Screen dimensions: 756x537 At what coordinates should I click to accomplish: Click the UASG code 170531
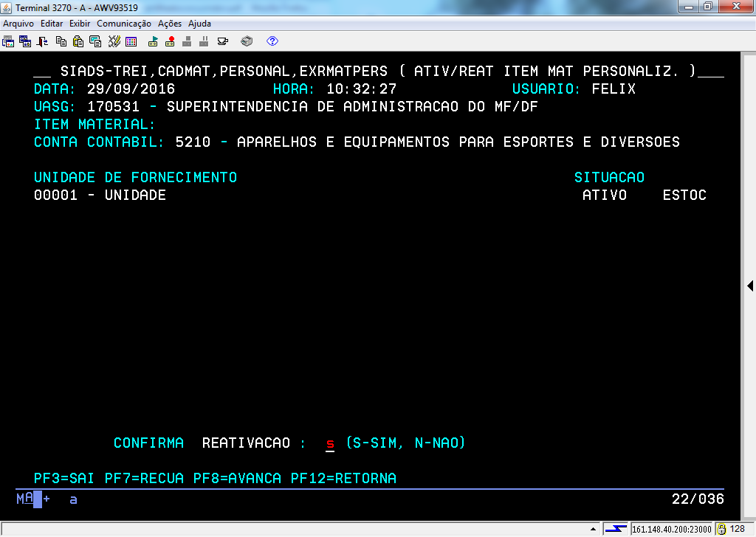pyautogui.click(x=113, y=106)
